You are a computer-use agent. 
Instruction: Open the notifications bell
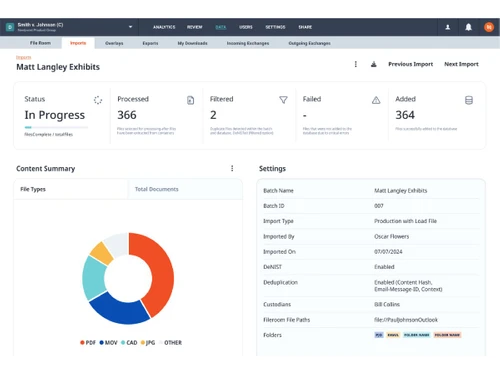pyautogui.click(x=468, y=27)
